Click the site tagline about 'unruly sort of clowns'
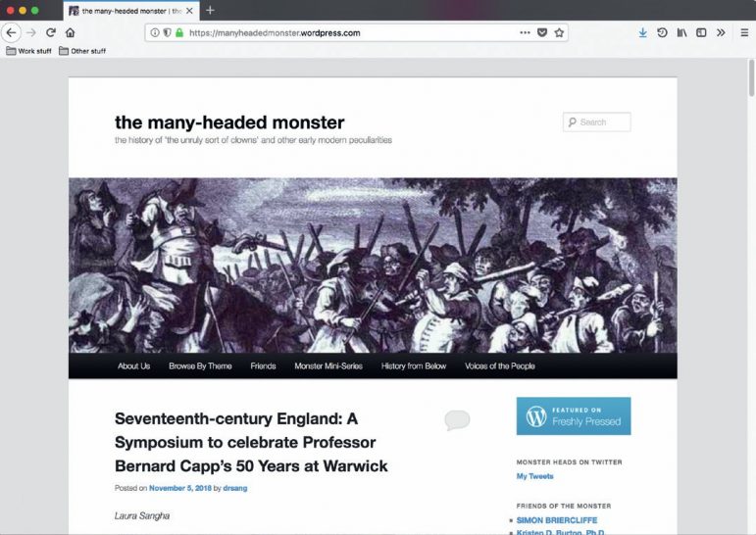 coord(253,140)
